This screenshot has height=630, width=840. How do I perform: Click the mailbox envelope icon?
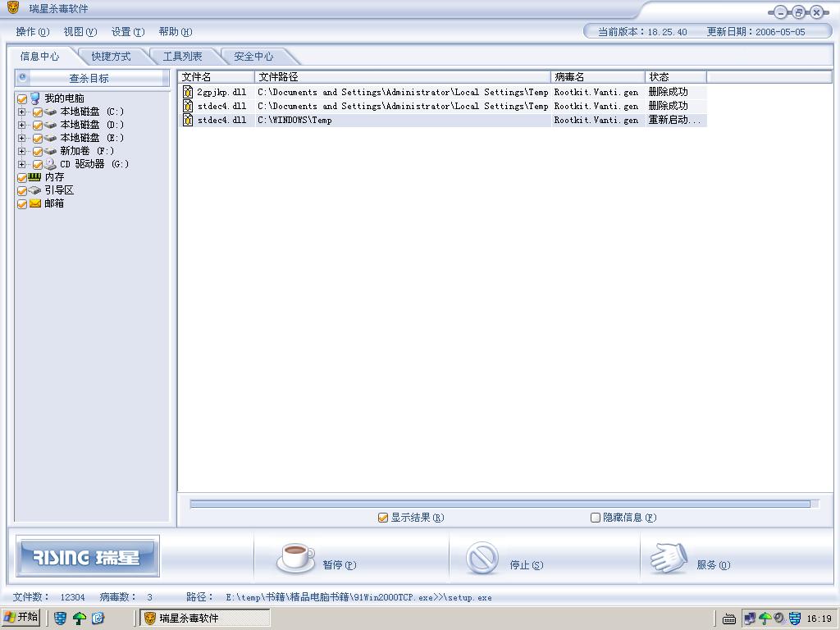point(34,203)
